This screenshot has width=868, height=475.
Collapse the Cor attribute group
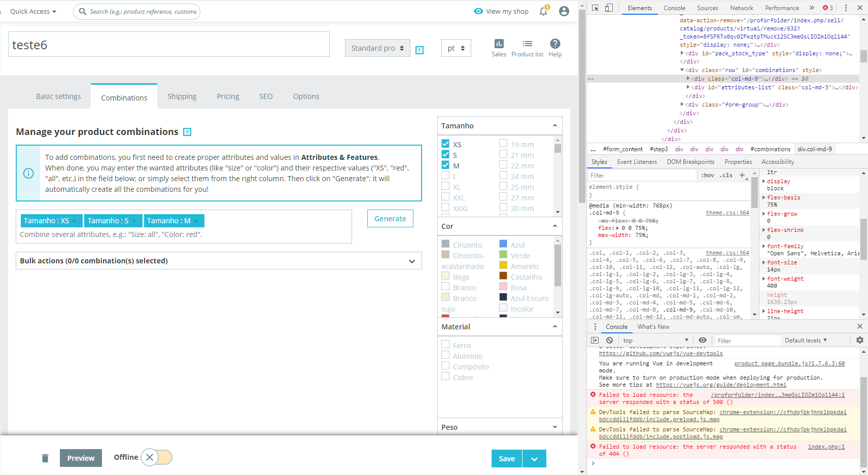[x=555, y=226]
